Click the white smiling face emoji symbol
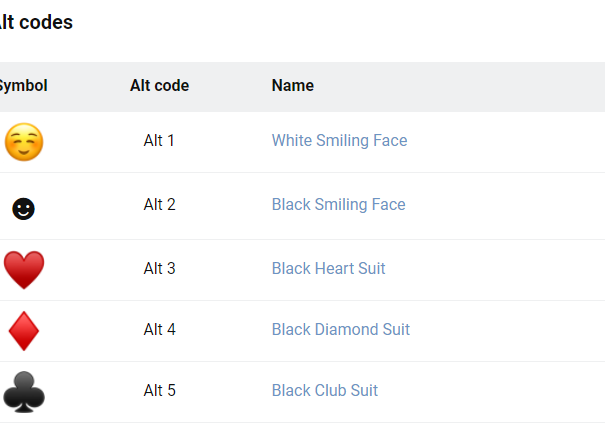This screenshot has width=605, height=425. coord(23,142)
